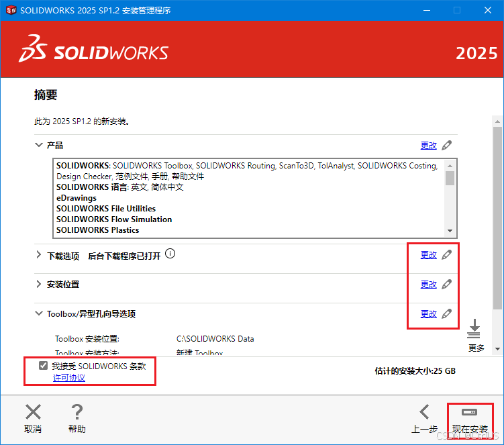Click the 取消 X icon
The width and height of the screenshot is (504, 445).
(33, 411)
